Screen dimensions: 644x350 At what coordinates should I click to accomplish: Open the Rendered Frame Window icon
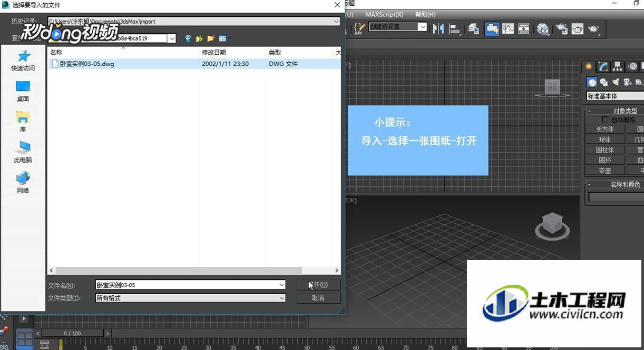578,28
